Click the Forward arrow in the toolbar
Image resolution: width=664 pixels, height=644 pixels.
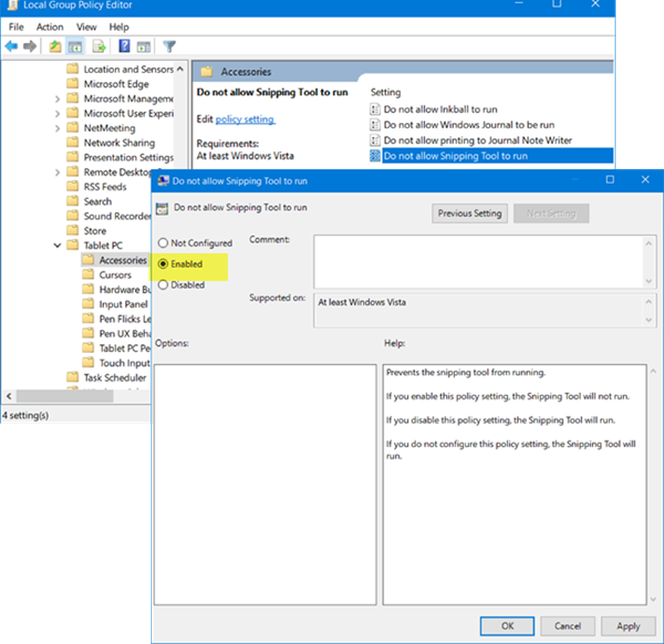(30, 46)
